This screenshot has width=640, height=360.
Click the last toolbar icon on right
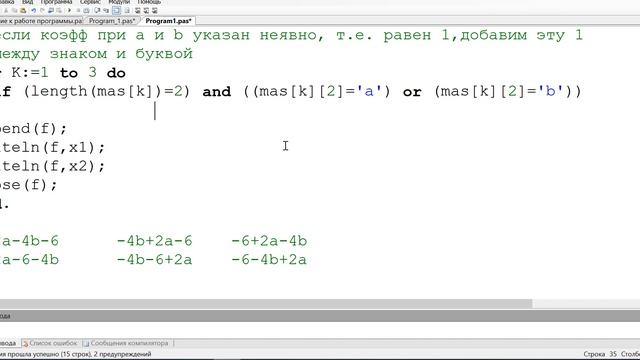154,10
